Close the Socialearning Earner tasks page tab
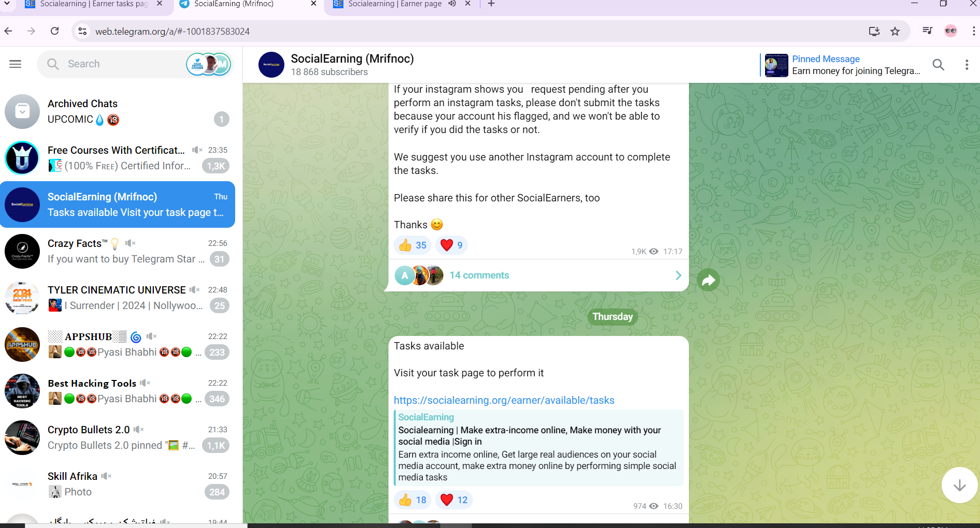Viewport: 980px width, 528px height. click(160, 4)
